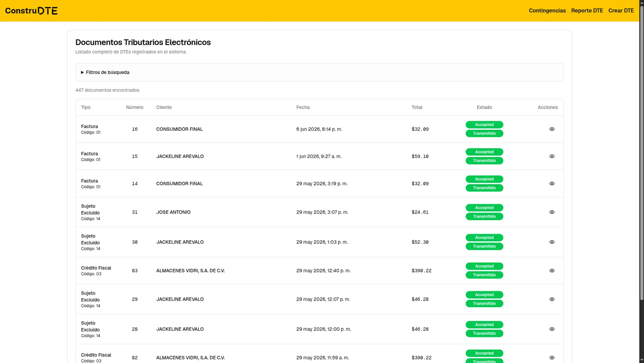View Crédito Fiscal number 83 details
Image resolution: width=644 pixels, height=363 pixels.
(552, 271)
